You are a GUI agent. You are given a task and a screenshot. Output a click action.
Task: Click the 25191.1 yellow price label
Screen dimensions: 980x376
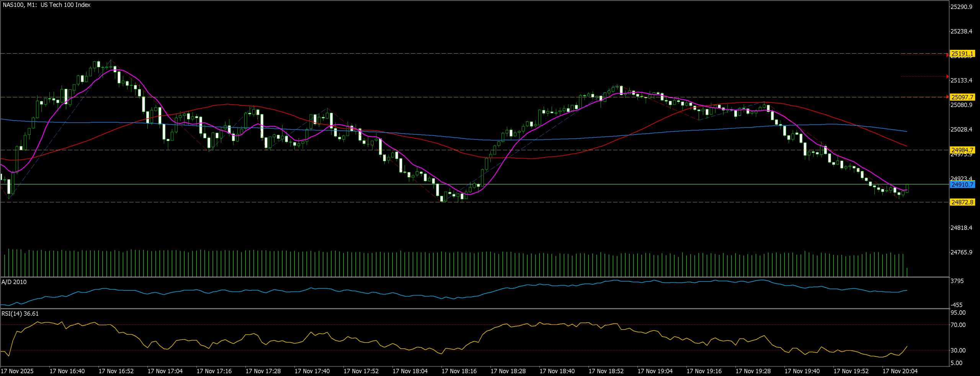click(x=962, y=54)
